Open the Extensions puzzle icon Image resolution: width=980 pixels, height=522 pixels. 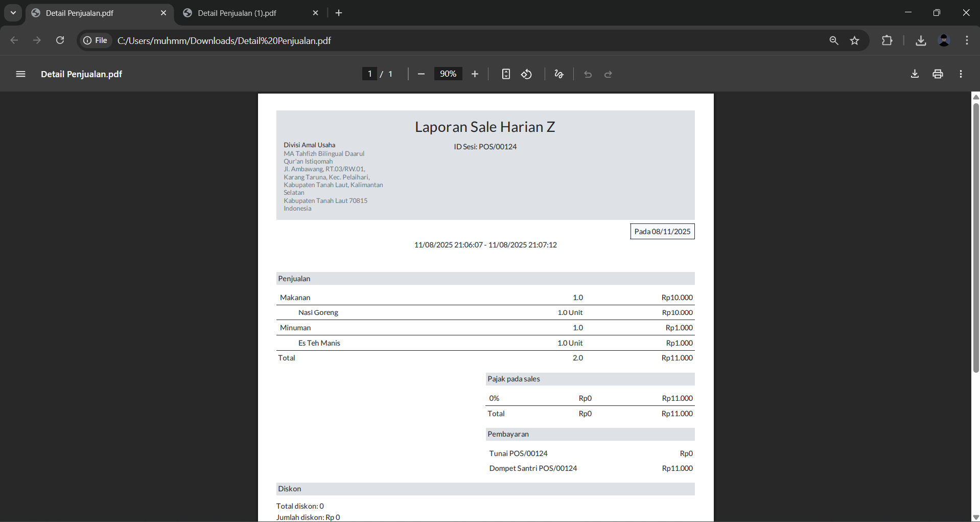click(x=887, y=40)
